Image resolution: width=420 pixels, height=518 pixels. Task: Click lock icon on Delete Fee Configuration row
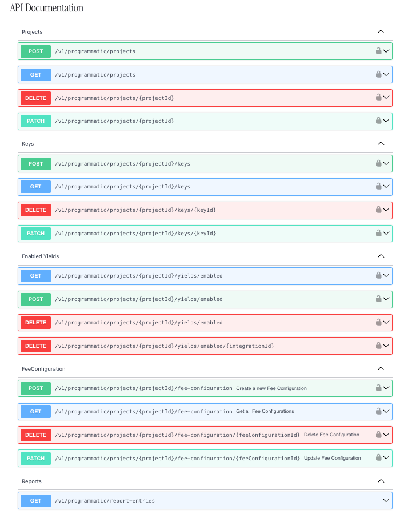[378, 435]
